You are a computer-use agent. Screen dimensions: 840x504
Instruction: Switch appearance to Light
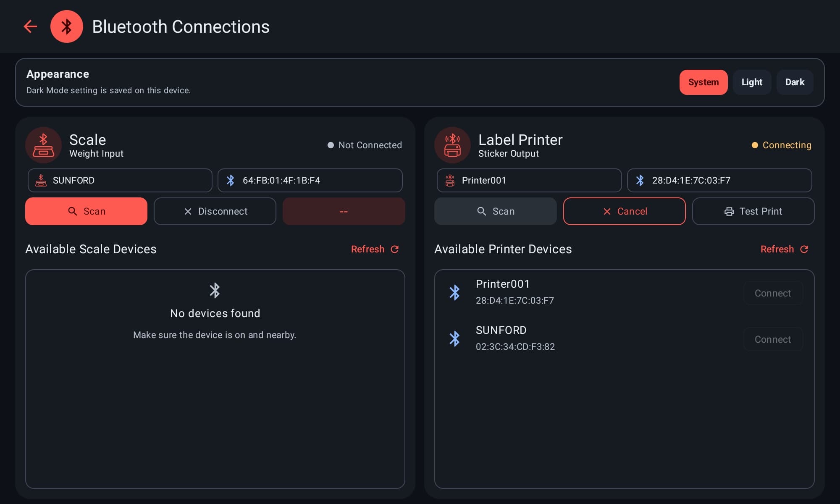click(x=752, y=82)
